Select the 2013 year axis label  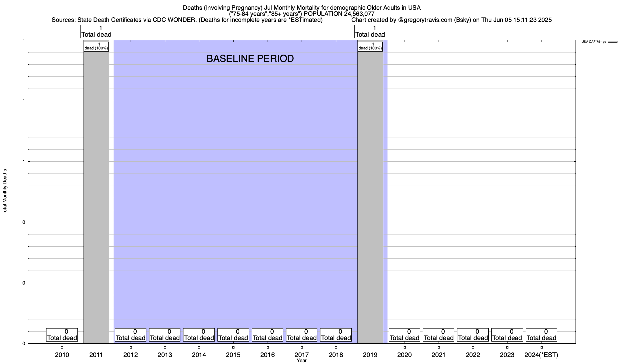click(165, 355)
